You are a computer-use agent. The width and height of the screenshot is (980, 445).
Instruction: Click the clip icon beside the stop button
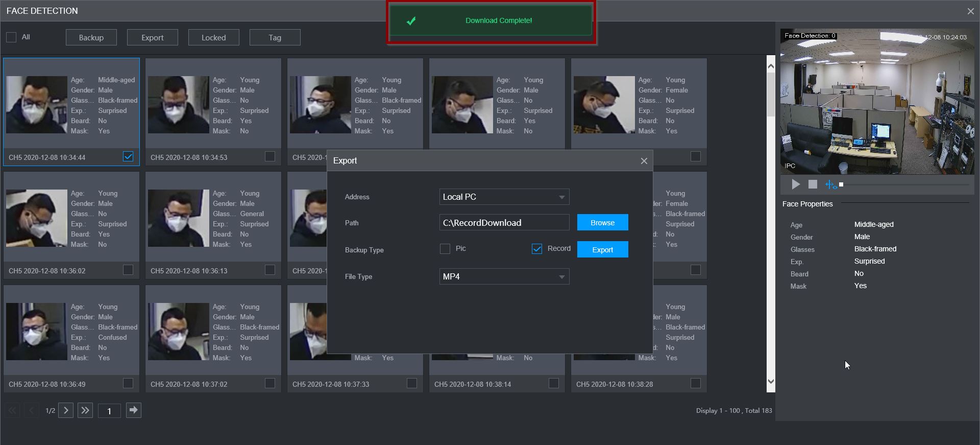(831, 184)
